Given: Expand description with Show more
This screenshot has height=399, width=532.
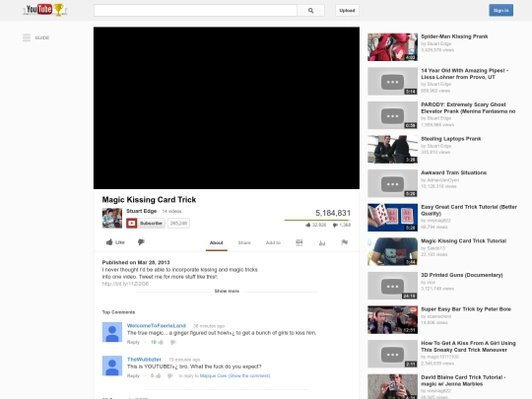Looking at the screenshot, I should pos(227,291).
